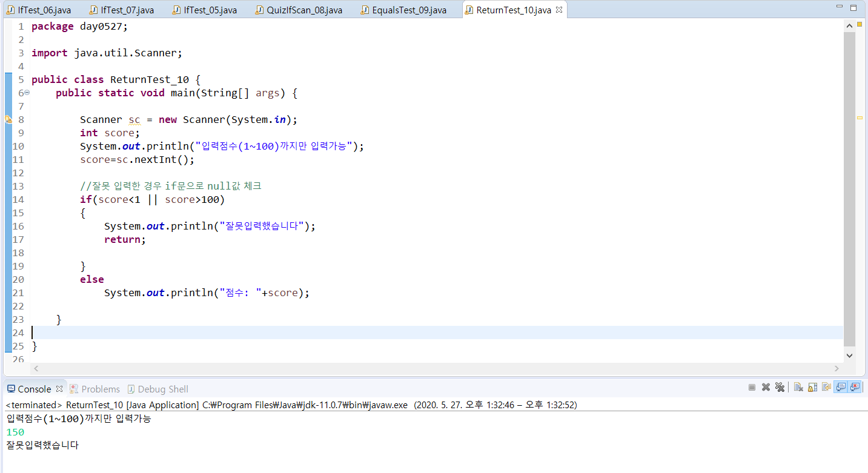Click the 'return;' statement on line 17
The width and height of the screenshot is (868, 473).
pyautogui.click(x=125, y=240)
